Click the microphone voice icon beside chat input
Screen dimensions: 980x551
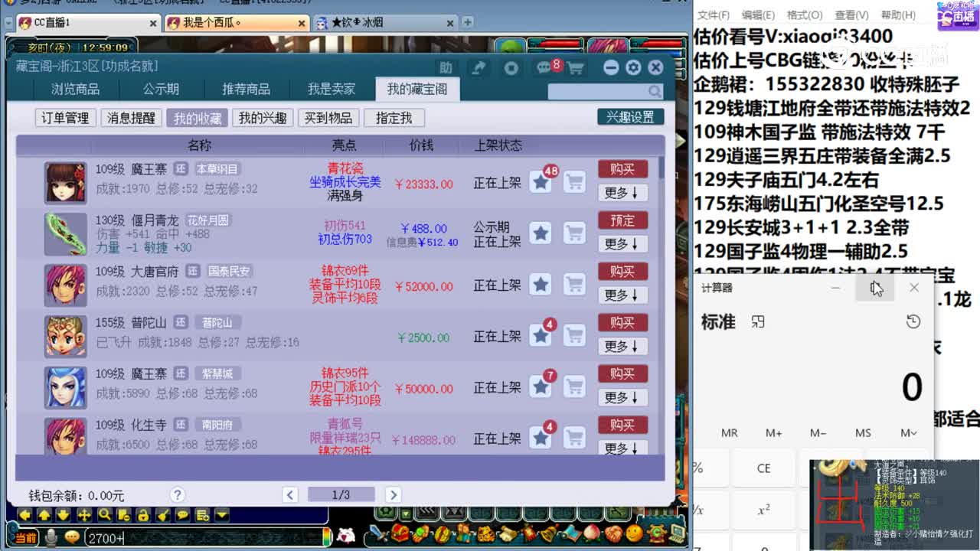click(51, 537)
